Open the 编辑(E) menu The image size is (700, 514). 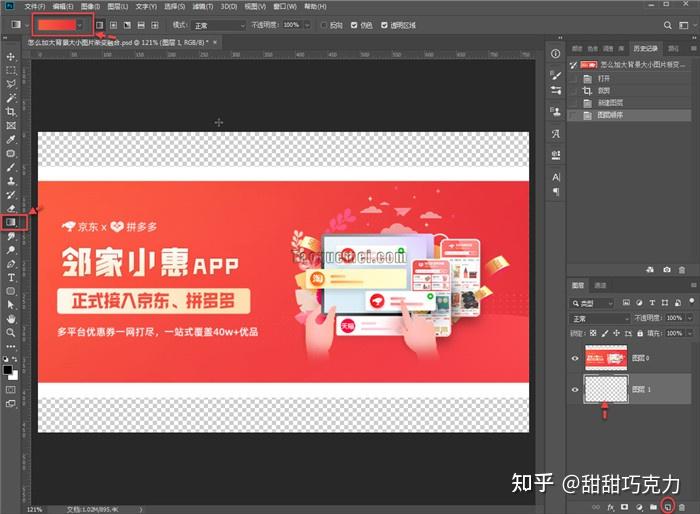(x=63, y=6)
